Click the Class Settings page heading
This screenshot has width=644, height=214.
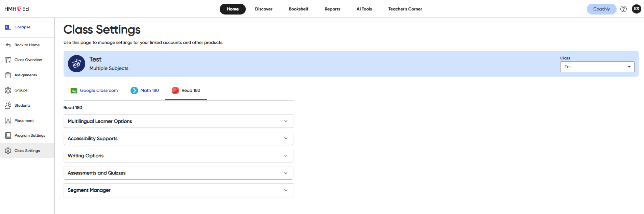tap(102, 30)
